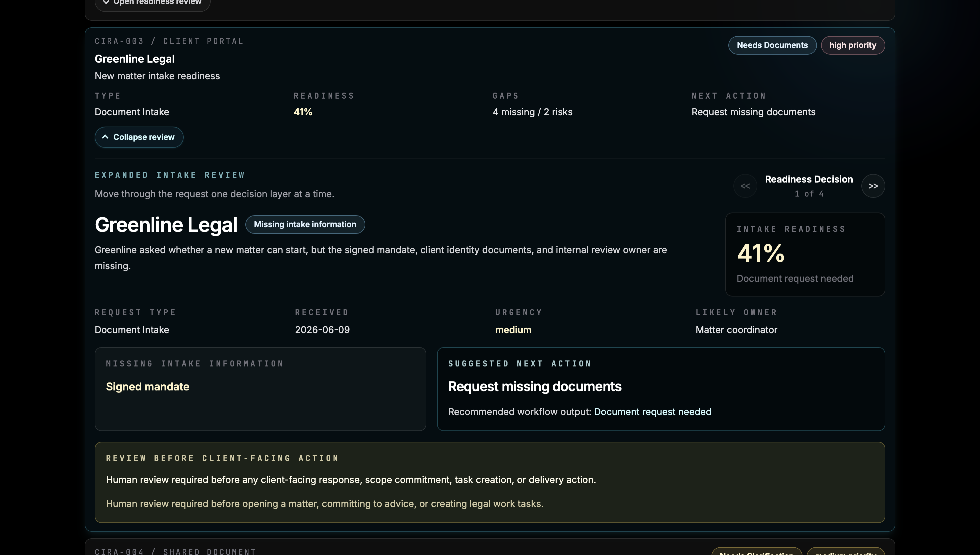The height and width of the screenshot is (555, 980).
Task: Click the 'Request missing documents' suggested action heading
Action: coord(535,386)
